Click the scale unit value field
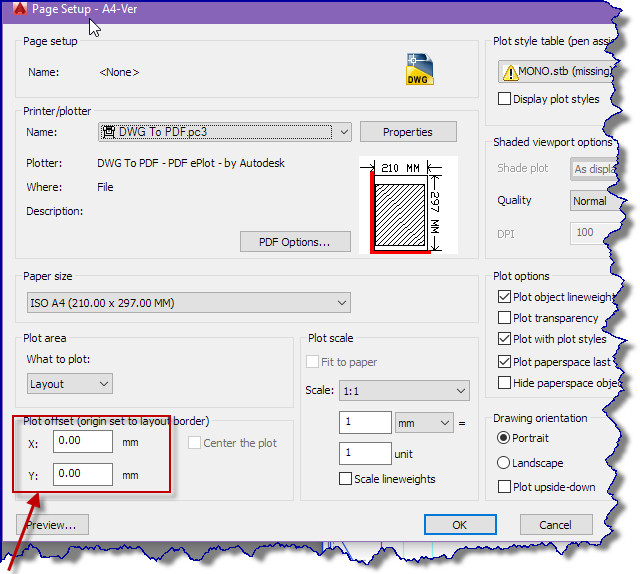640x574 pixels. (x=365, y=453)
